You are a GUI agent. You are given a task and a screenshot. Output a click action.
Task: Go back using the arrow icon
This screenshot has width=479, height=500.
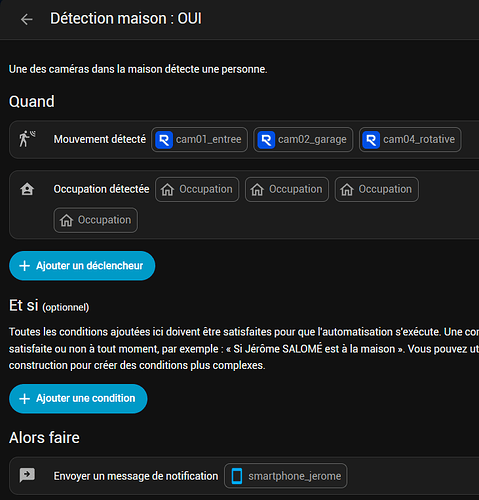(26, 19)
